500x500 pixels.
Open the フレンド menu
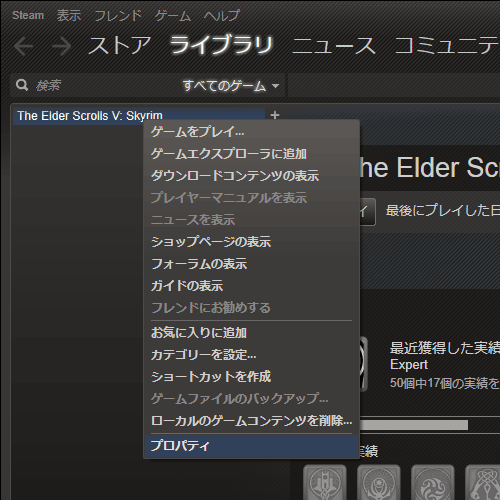tap(118, 15)
